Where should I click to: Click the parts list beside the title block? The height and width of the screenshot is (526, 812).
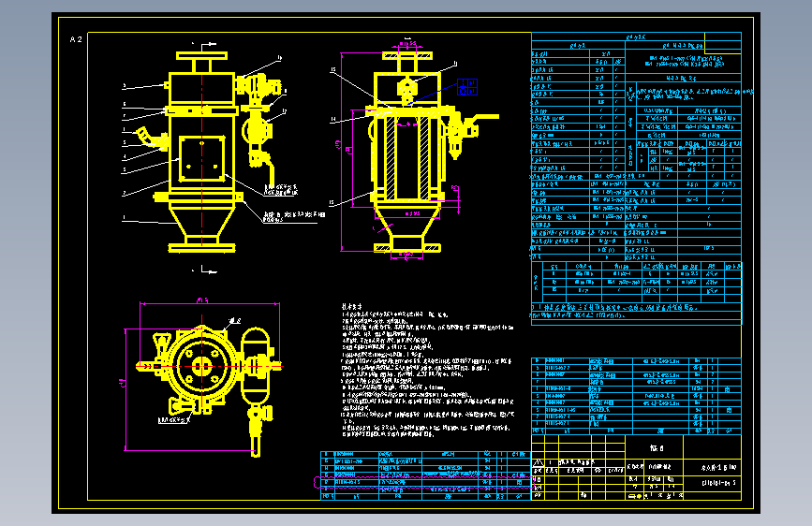636,396
